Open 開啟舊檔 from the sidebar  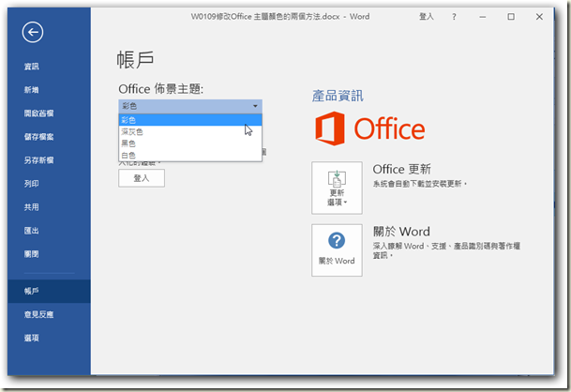click(x=39, y=113)
